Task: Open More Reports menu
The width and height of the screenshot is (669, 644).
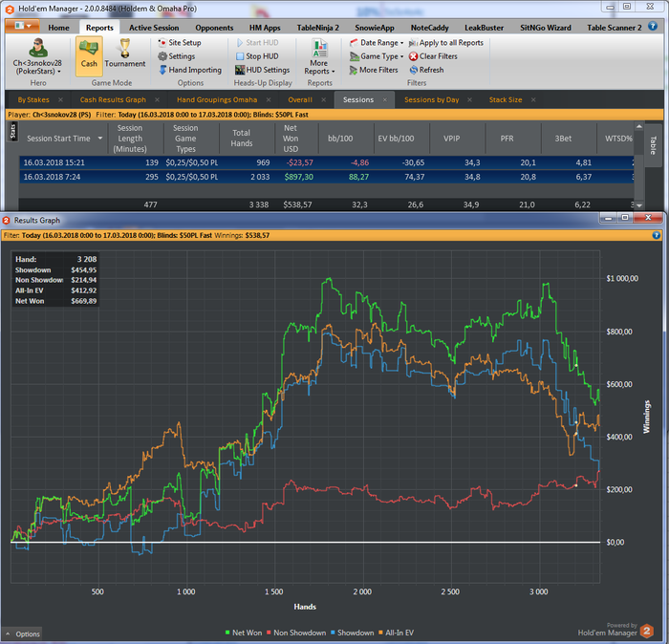Action: (319, 56)
